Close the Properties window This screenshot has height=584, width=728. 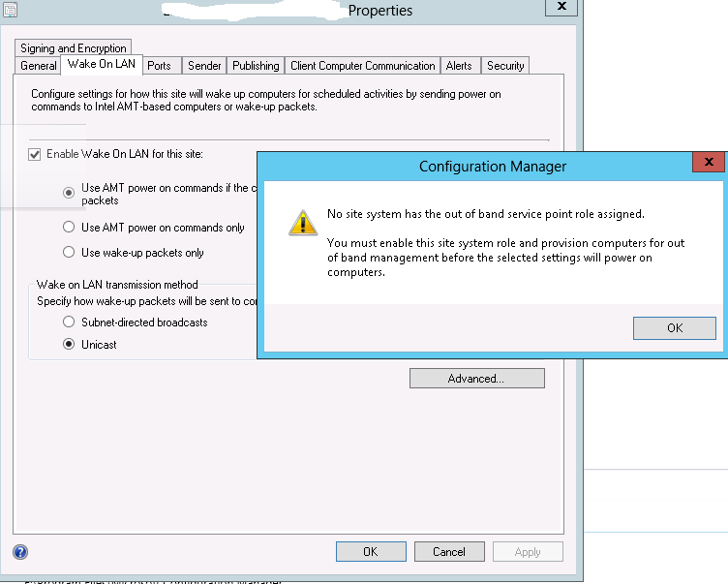[x=561, y=7]
